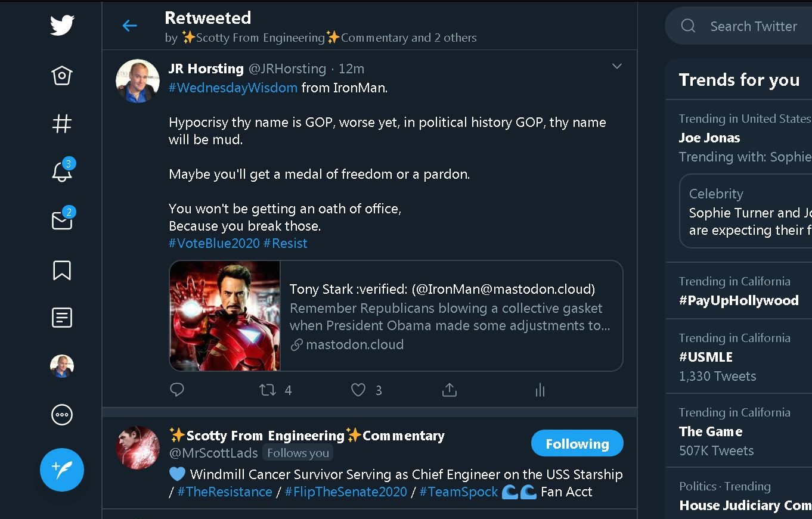Open the Explore hashtag icon
The image size is (812, 519).
62,123
